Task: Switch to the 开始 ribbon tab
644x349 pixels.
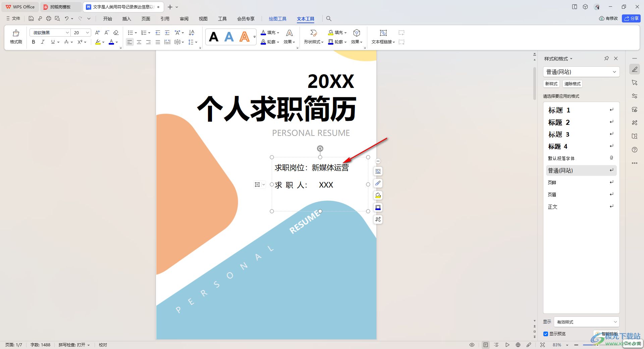Action: tap(108, 19)
